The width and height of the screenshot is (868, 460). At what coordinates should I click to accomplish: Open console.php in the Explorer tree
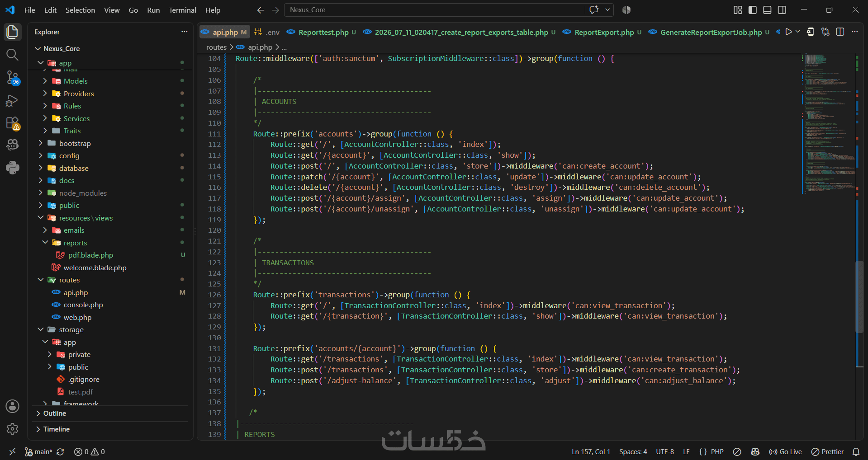tap(83, 305)
